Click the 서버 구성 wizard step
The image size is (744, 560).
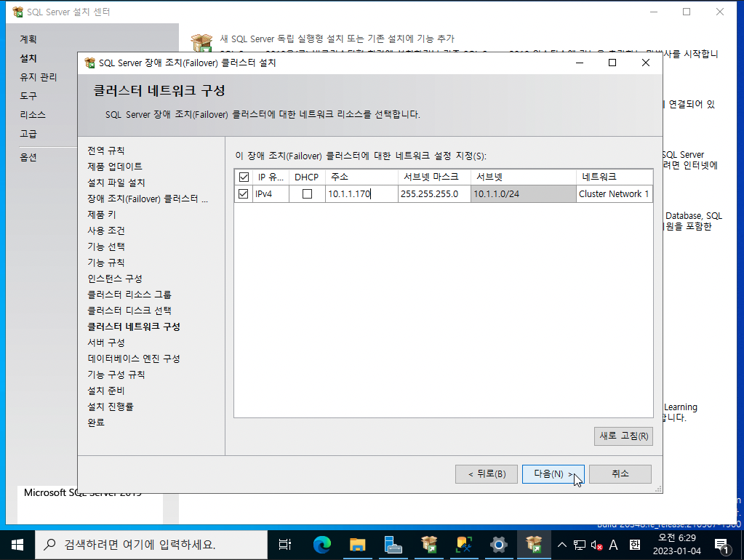106,343
